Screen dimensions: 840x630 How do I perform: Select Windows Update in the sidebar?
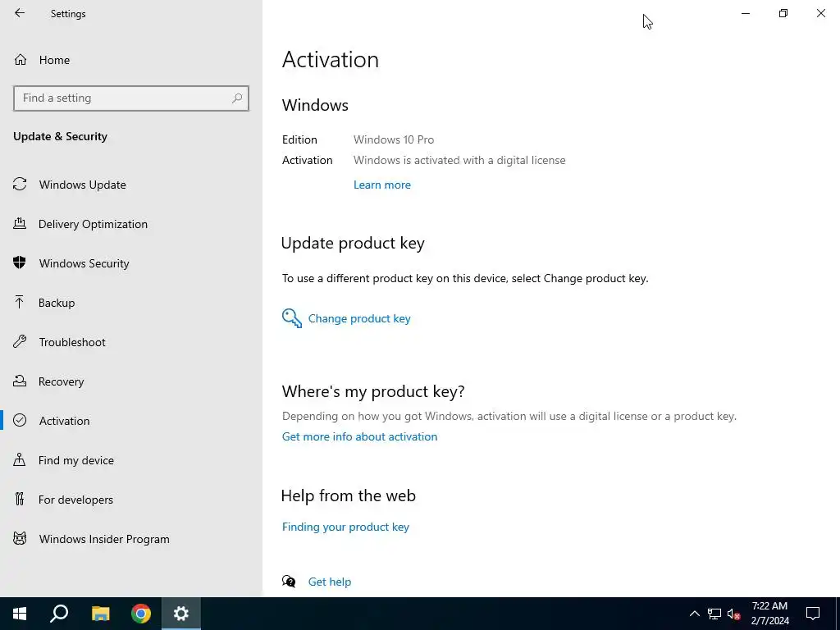tap(83, 185)
